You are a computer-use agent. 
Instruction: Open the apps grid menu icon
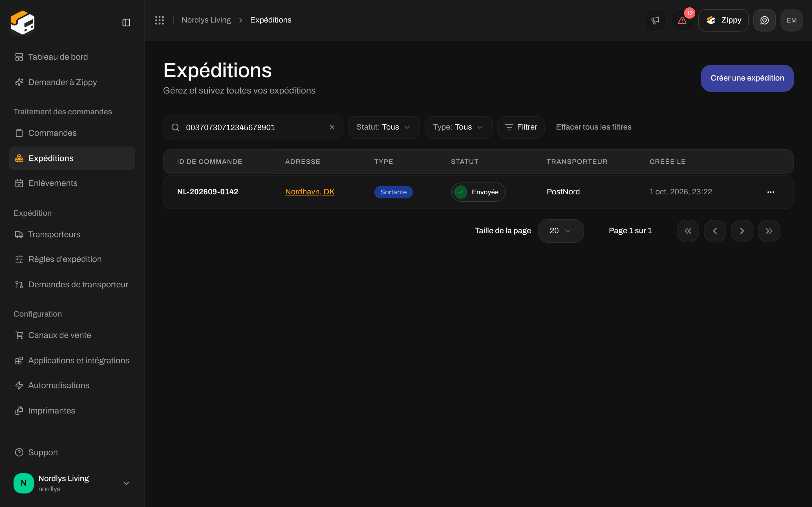(159, 20)
